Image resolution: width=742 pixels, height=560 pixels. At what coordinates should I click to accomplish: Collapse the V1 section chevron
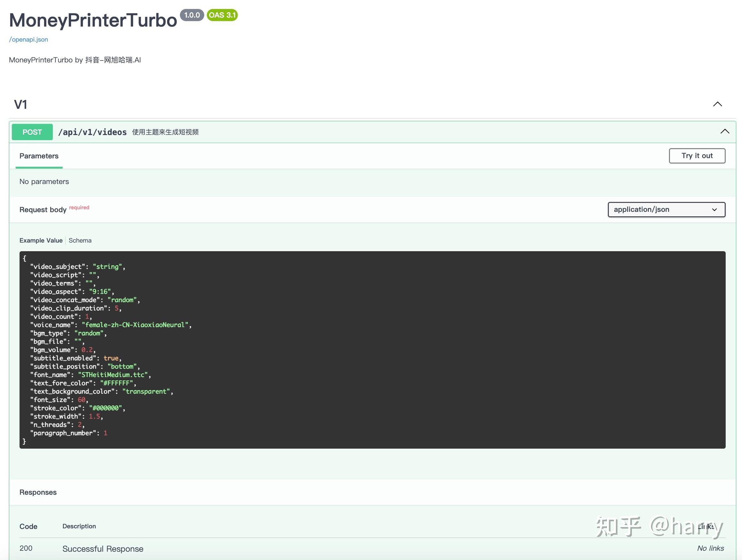pos(717,104)
